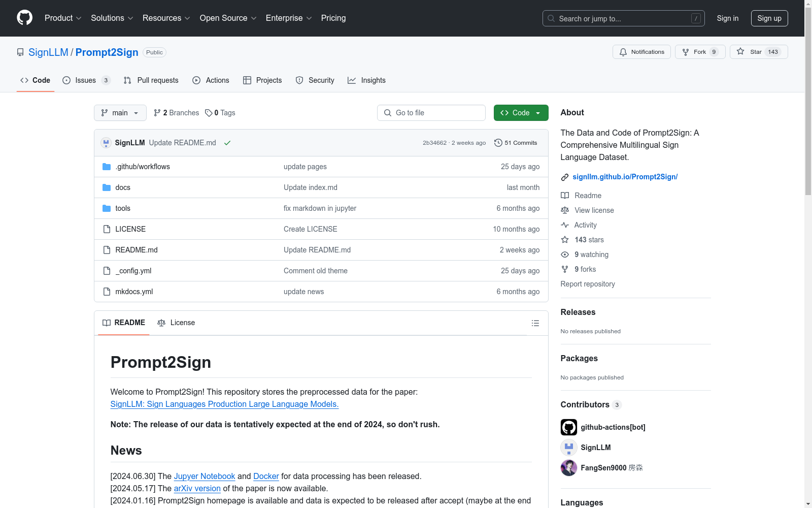Open the Insights tab

[x=366, y=80]
